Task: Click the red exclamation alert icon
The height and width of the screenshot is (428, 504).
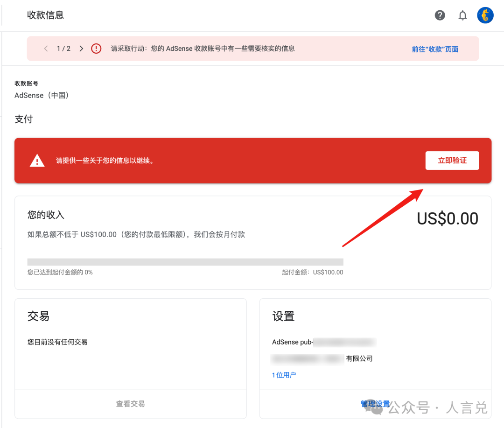Action: pos(96,49)
